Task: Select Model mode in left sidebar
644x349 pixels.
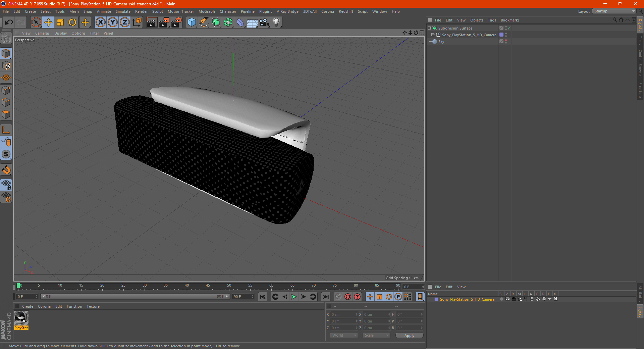Action: 6,54
